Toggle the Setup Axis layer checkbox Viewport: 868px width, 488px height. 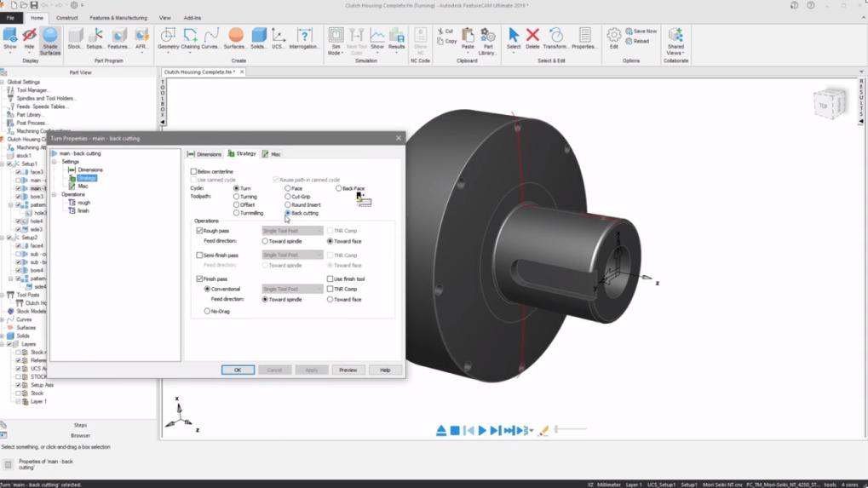click(x=18, y=385)
